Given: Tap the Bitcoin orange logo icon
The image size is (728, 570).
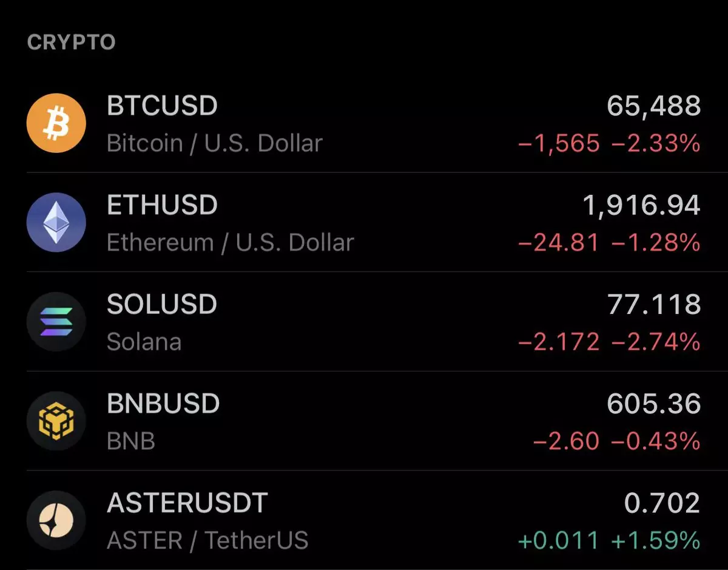Looking at the screenshot, I should tap(56, 123).
